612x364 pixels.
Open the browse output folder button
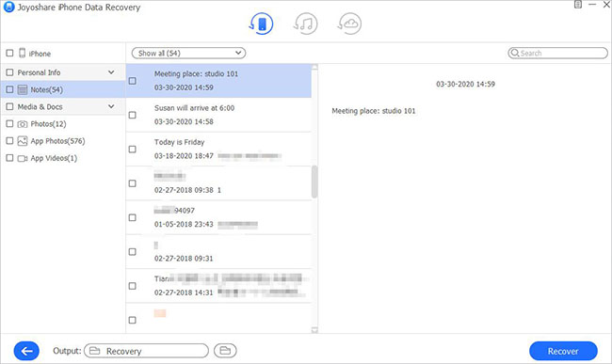[225, 351]
